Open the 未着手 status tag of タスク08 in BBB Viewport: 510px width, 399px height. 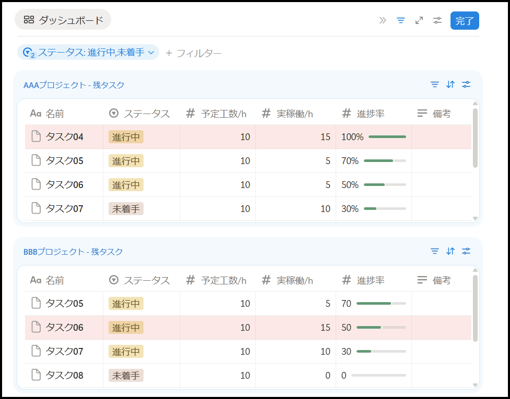[126, 375]
